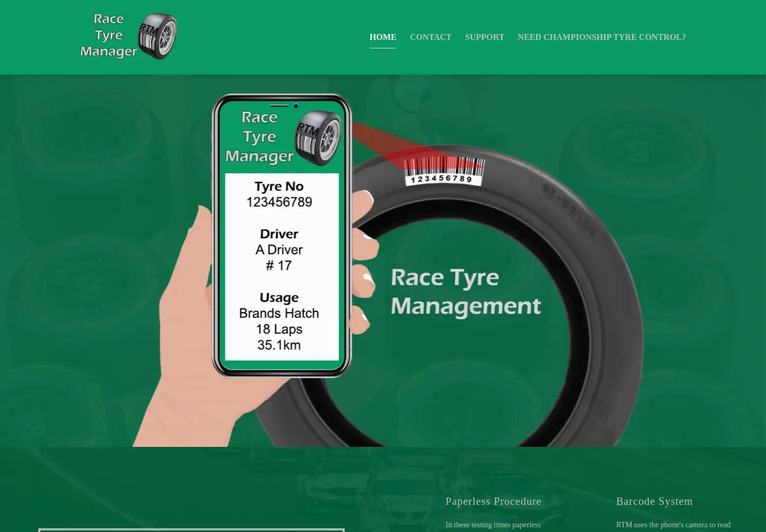Click the "In these testing times paperless" text

(493, 525)
